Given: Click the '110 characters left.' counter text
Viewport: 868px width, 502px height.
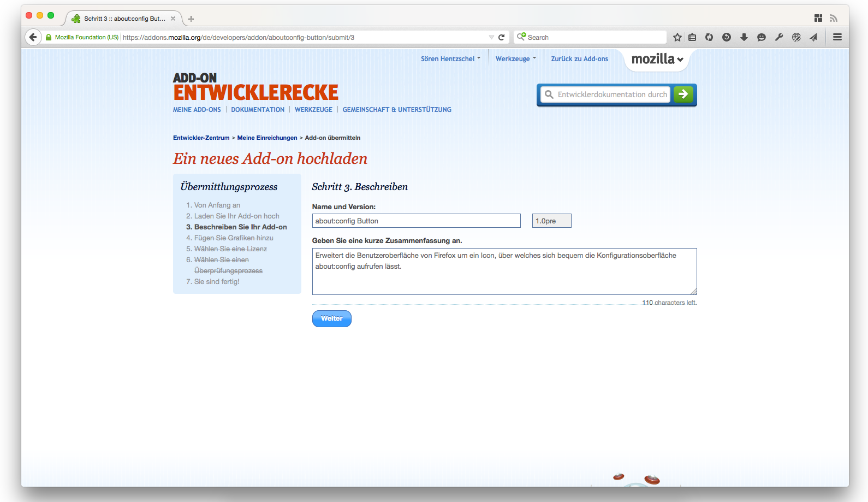Looking at the screenshot, I should (x=669, y=303).
